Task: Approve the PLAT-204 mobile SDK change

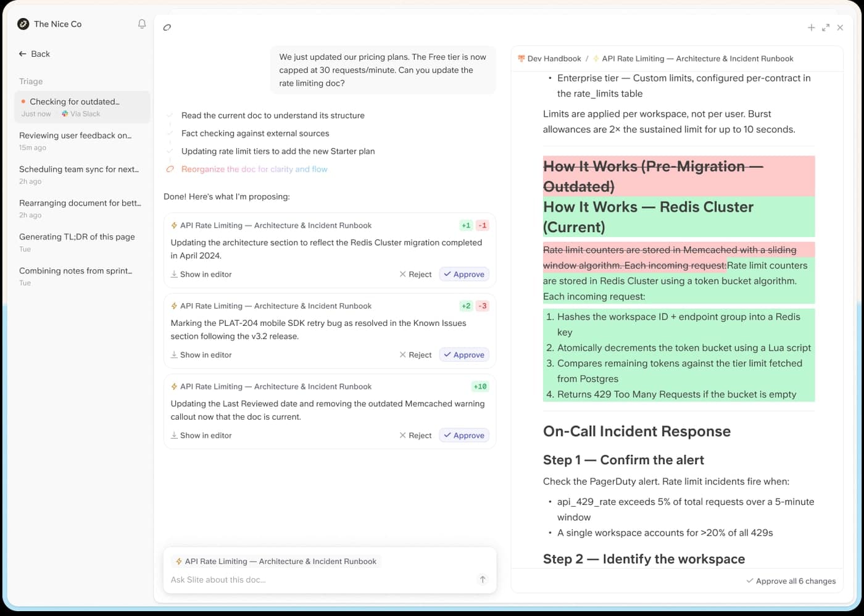Action: [x=464, y=355]
